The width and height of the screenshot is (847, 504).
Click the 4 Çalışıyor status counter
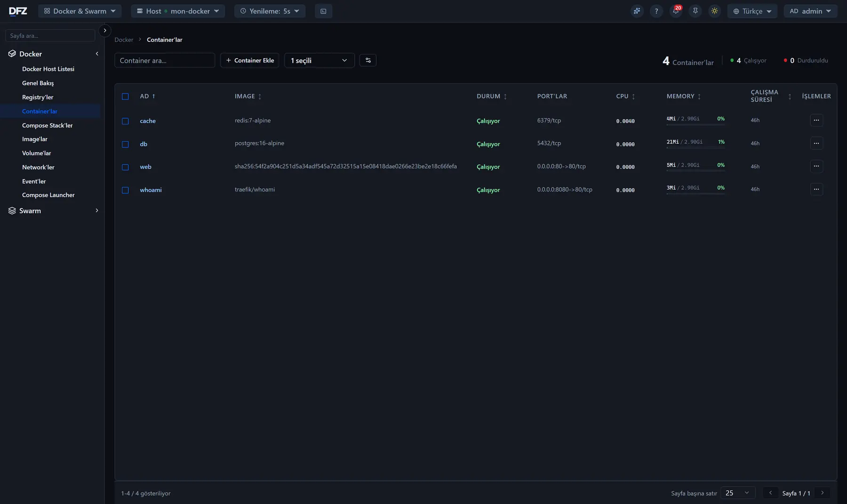748,60
